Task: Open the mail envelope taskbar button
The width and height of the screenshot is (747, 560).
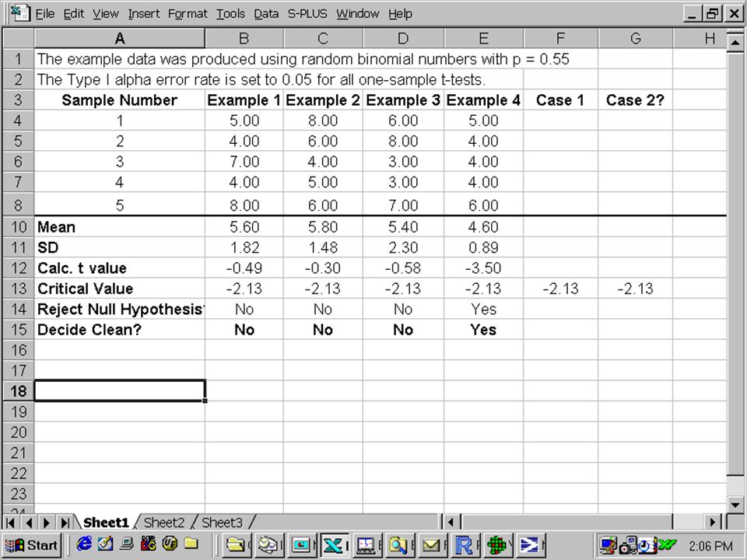Action: 433,544
